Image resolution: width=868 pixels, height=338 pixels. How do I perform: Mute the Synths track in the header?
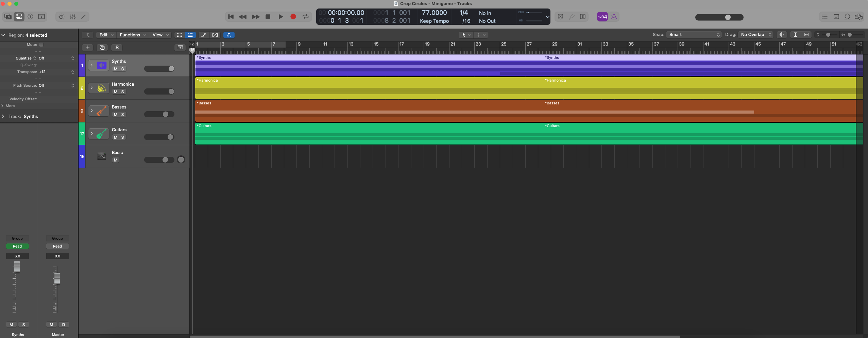[116, 69]
